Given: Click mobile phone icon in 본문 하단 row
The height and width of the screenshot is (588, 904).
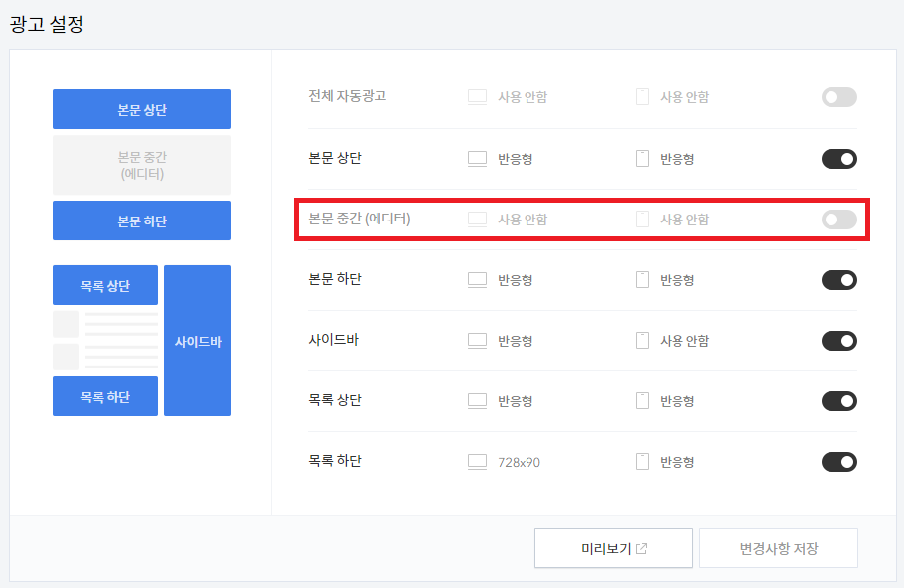Looking at the screenshot, I should [642, 279].
